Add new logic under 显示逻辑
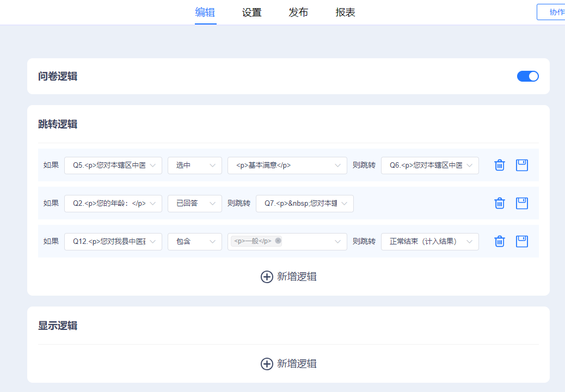 (288, 364)
